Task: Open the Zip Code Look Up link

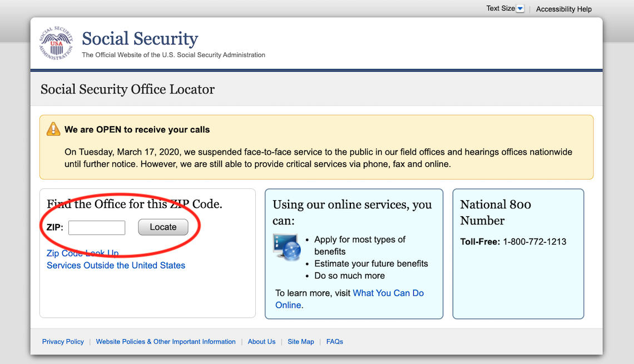Action: tap(82, 253)
